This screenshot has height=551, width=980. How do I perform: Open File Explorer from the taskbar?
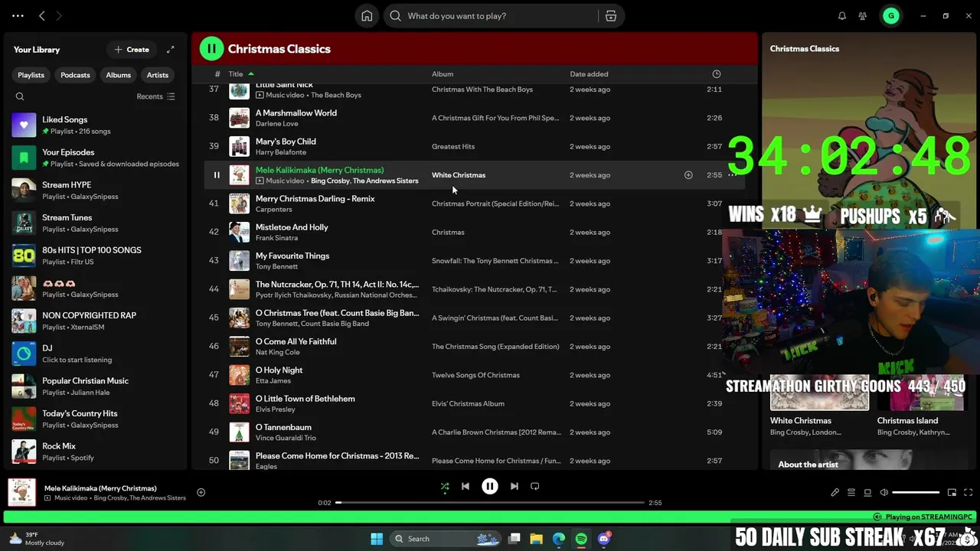point(536,539)
